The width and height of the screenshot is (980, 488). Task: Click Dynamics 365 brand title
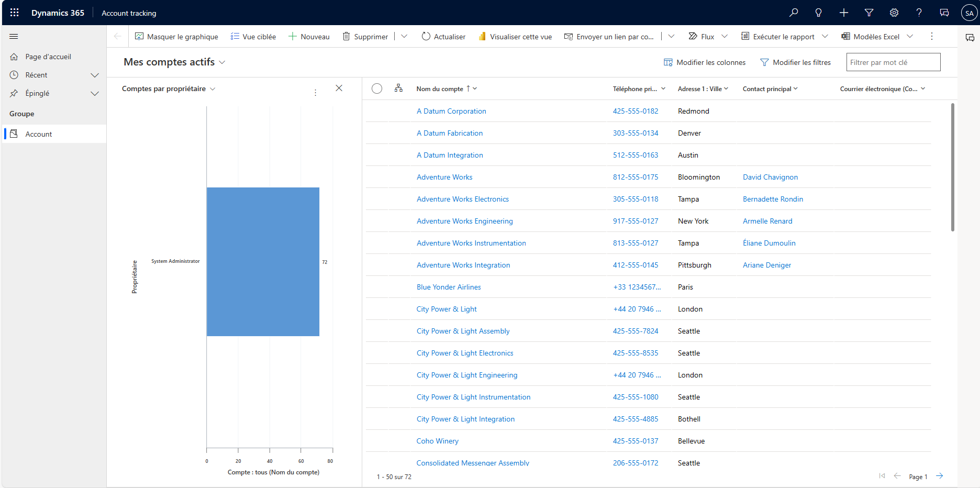(x=58, y=13)
